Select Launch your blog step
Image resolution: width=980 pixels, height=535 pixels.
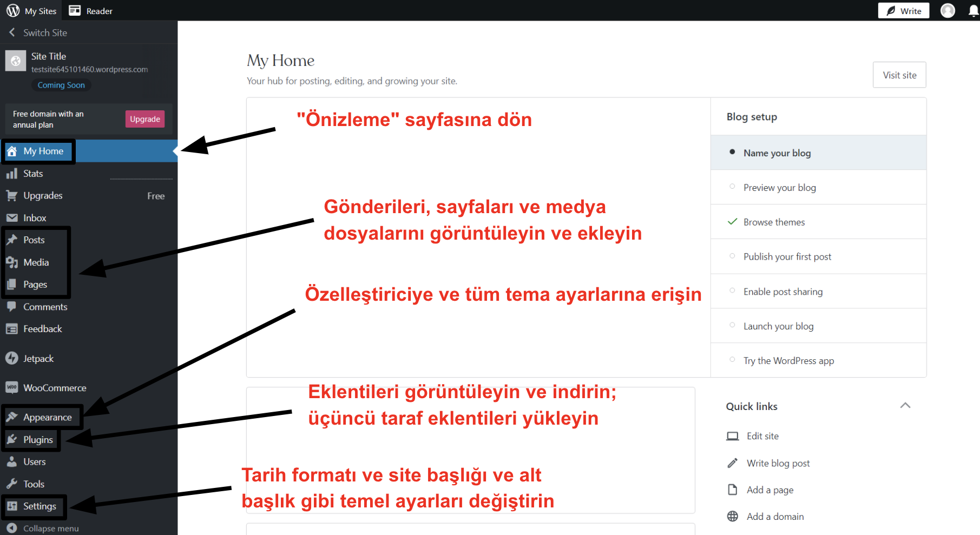(x=818, y=326)
